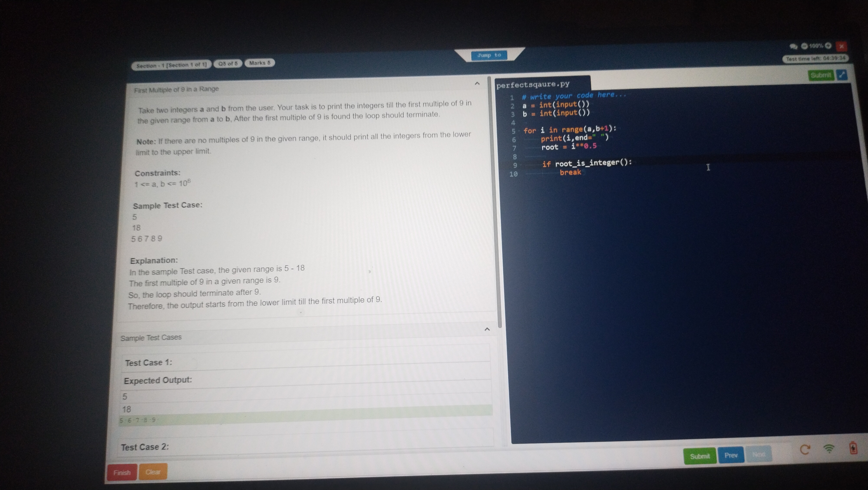The height and width of the screenshot is (490, 868).
Task: Click the write your code here comment
Action: point(574,96)
